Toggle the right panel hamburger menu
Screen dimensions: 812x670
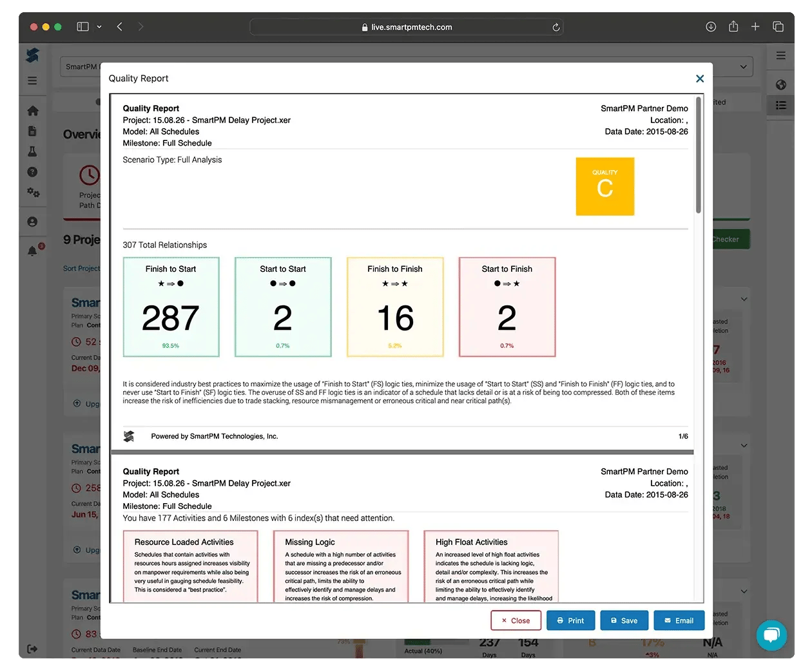(x=780, y=56)
